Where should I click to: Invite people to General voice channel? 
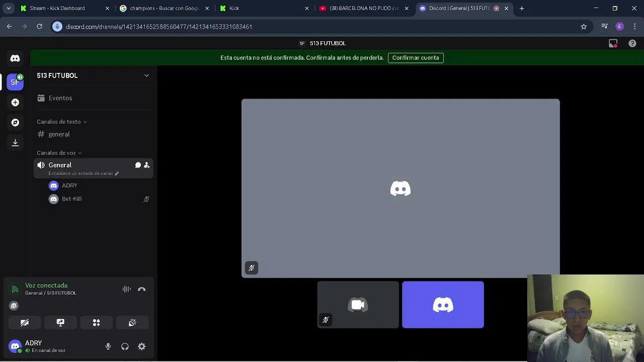point(147,165)
